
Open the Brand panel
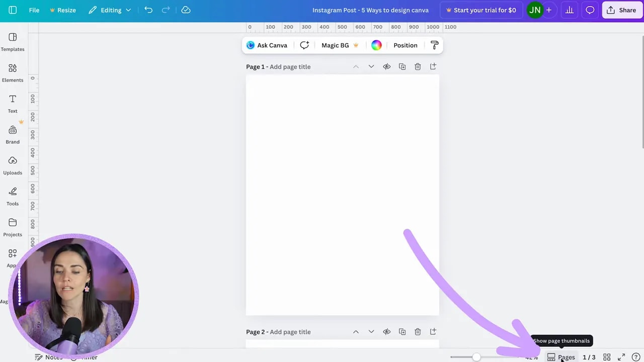pos(13,134)
